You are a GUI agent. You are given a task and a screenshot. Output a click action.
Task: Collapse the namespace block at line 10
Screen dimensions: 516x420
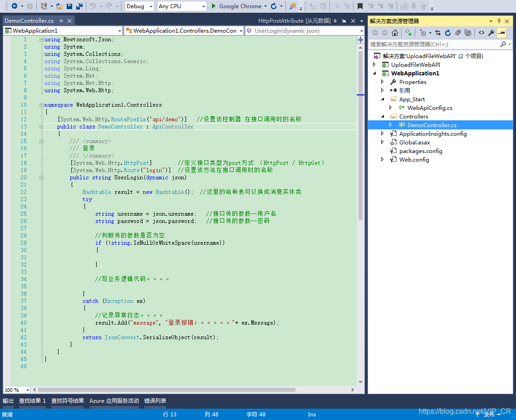point(41,105)
